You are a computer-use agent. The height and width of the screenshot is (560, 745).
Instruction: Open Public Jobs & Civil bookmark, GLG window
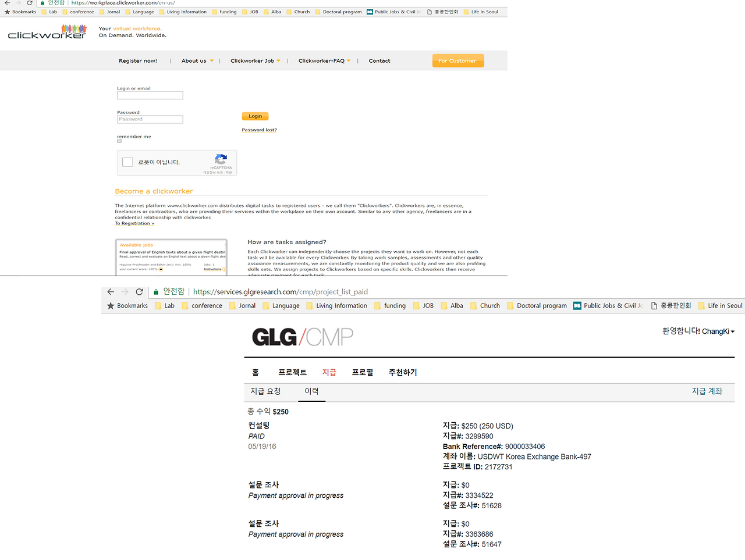click(608, 306)
